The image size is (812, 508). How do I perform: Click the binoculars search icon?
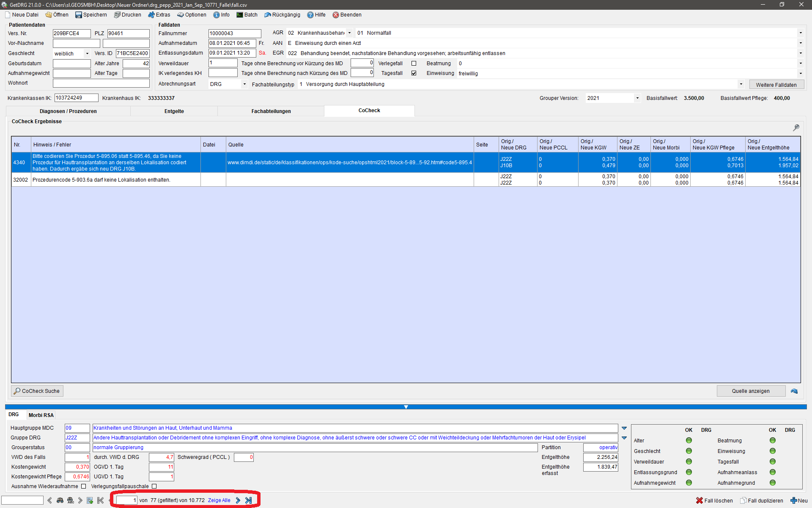click(x=60, y=500)
